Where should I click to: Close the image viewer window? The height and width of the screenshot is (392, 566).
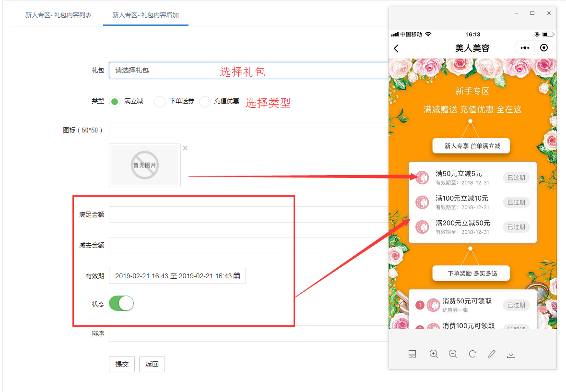click(x=549, y=13)
